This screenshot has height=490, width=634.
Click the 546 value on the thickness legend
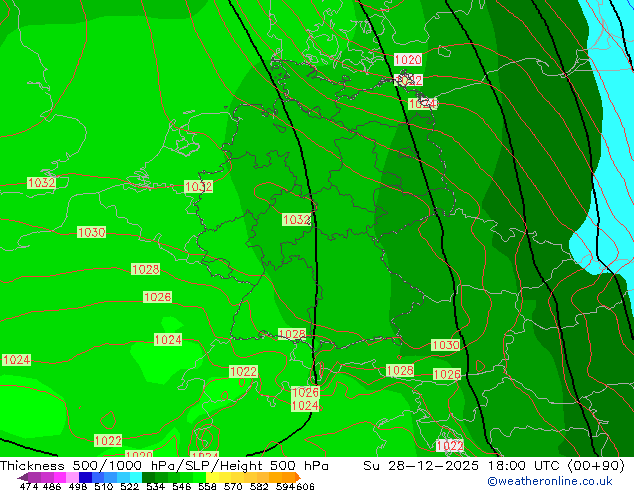(x=182, y=486)
